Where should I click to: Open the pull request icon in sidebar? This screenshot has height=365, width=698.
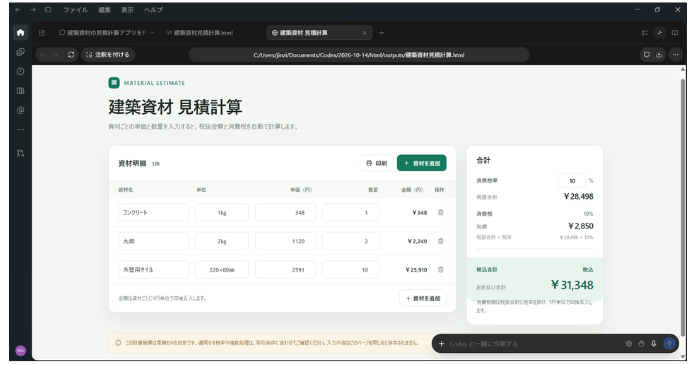click(x=20, y=153)
